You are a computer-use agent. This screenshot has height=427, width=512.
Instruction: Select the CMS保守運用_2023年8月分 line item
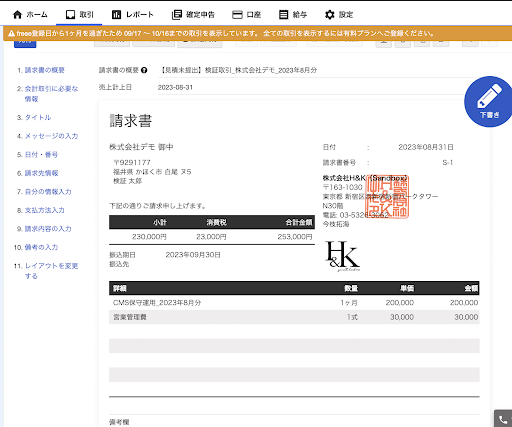tap(294, 303)
